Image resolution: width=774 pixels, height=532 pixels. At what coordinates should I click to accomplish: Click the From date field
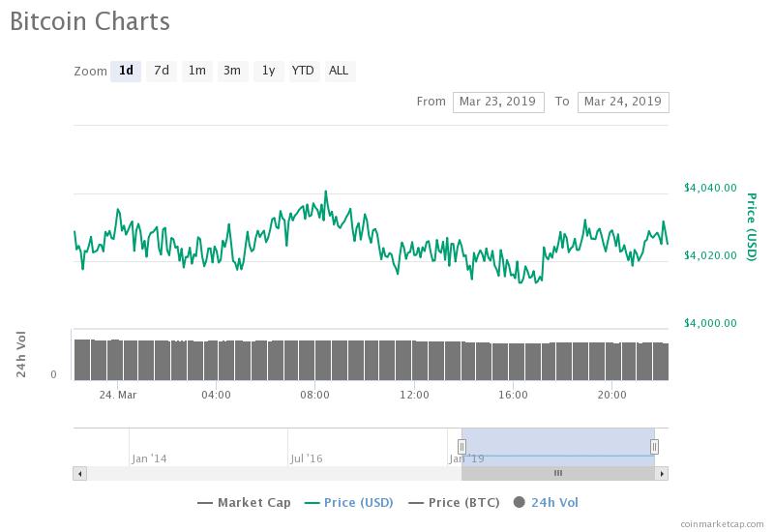click(498, 102)
